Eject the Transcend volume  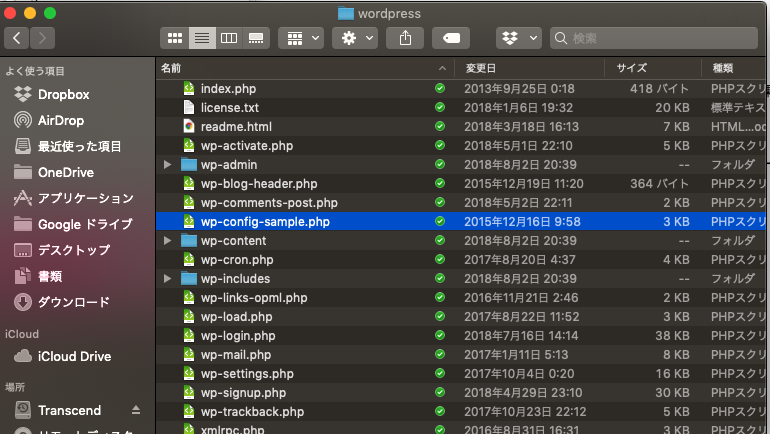pos(136,410)
